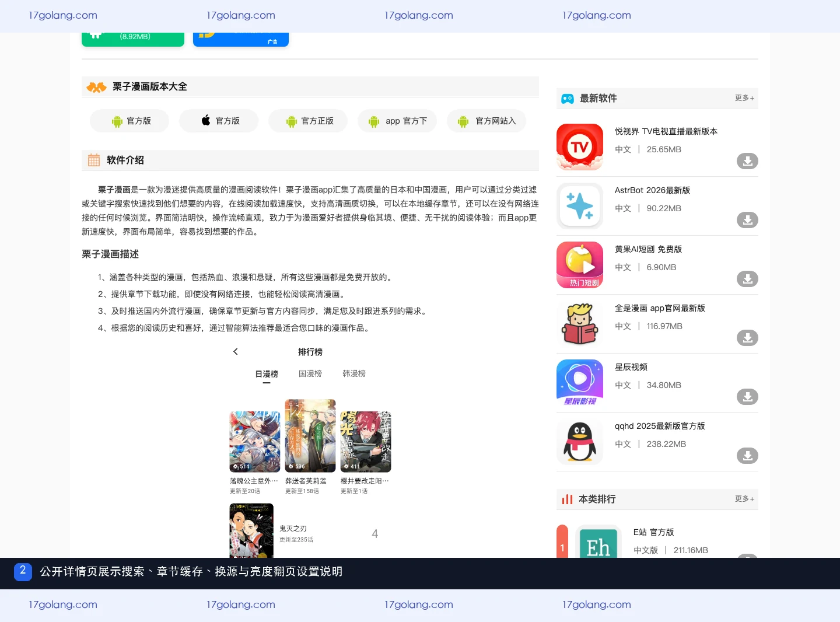The height and width of the screenshot is (622, 840).
Task: Select the Apple 官方版 version button
Action: click(219, 121)
